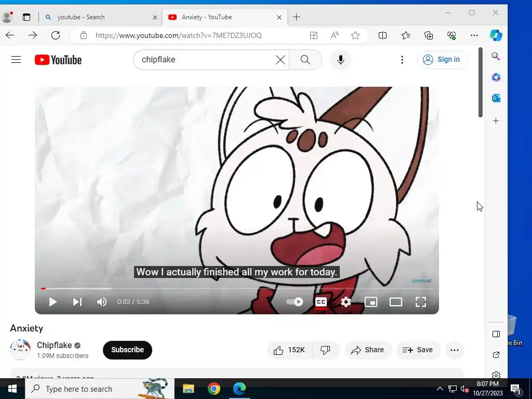Select the Anxiety - YouTube tab
This screenshot has height=399, width=532.
point(224,17)
